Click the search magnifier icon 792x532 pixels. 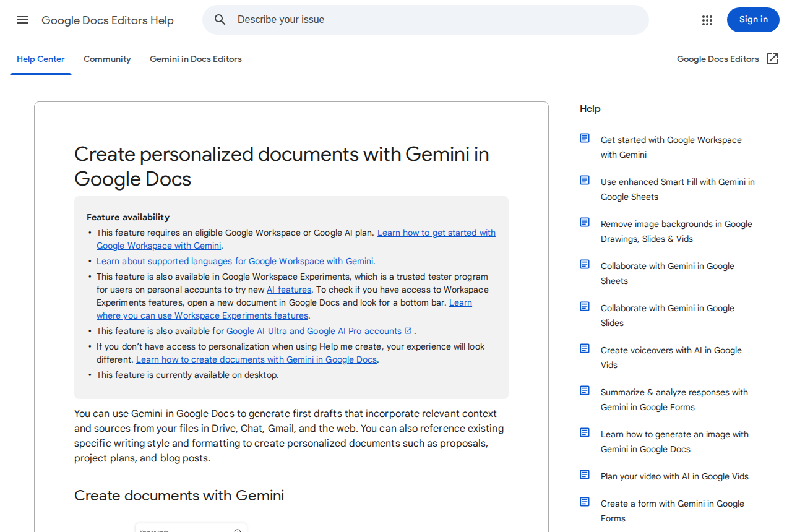(x=220, y=20)
